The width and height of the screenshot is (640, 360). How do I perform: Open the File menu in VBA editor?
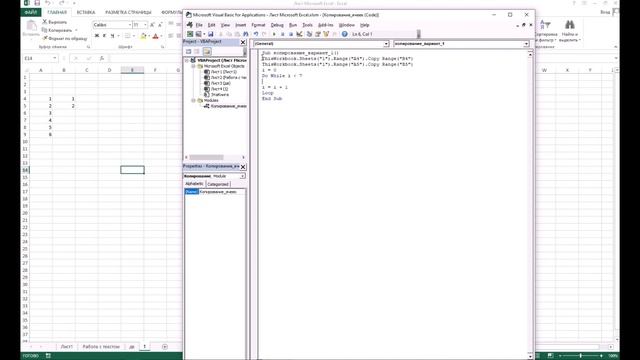pyautogui.click(x=199, y=25)
